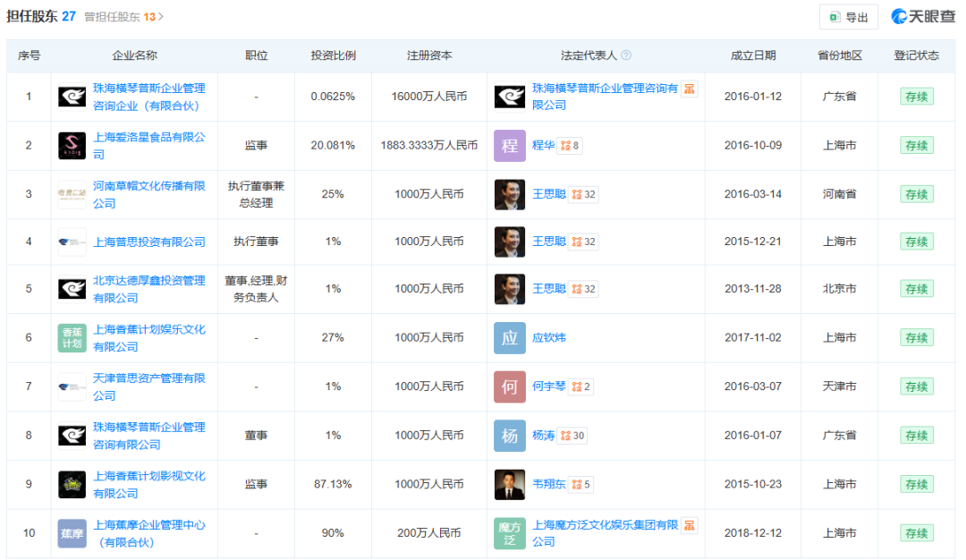Open 王思聪 link in the 河南草帽 row

[549, 194]
